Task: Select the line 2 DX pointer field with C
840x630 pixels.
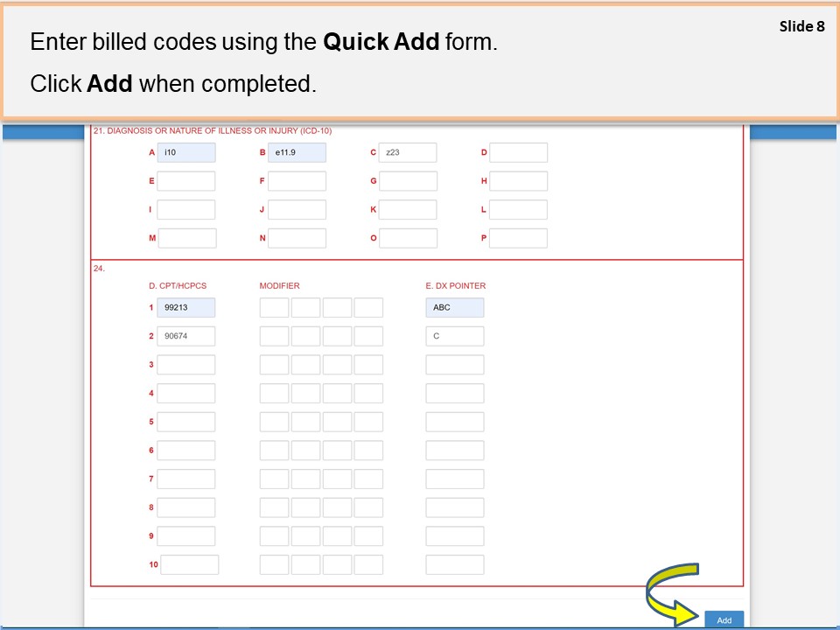Action: pos(454,336)
